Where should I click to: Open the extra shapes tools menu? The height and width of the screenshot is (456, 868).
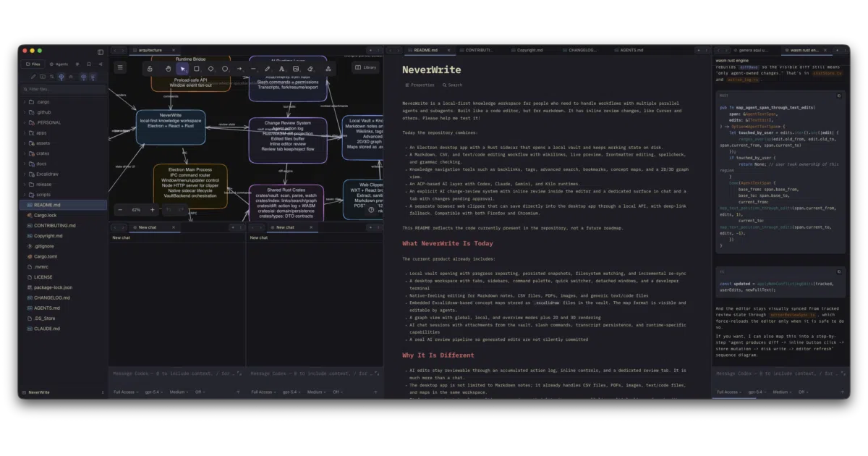328,69
